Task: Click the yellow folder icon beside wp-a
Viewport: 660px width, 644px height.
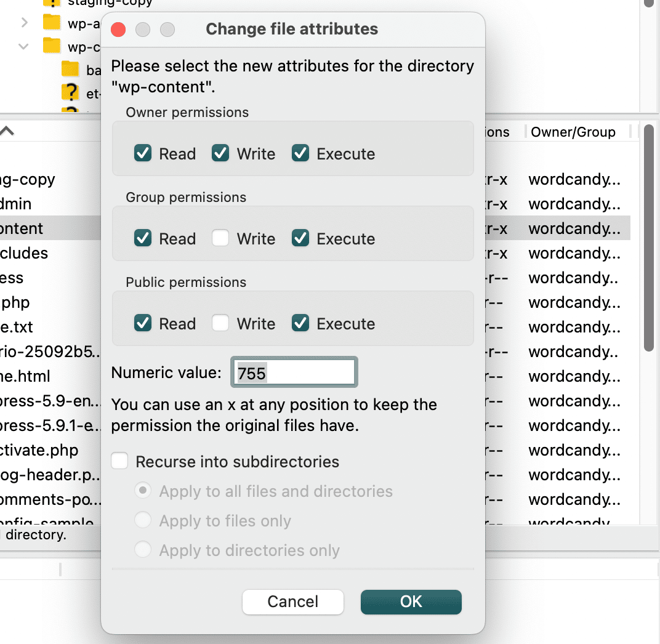Action: 52,23
